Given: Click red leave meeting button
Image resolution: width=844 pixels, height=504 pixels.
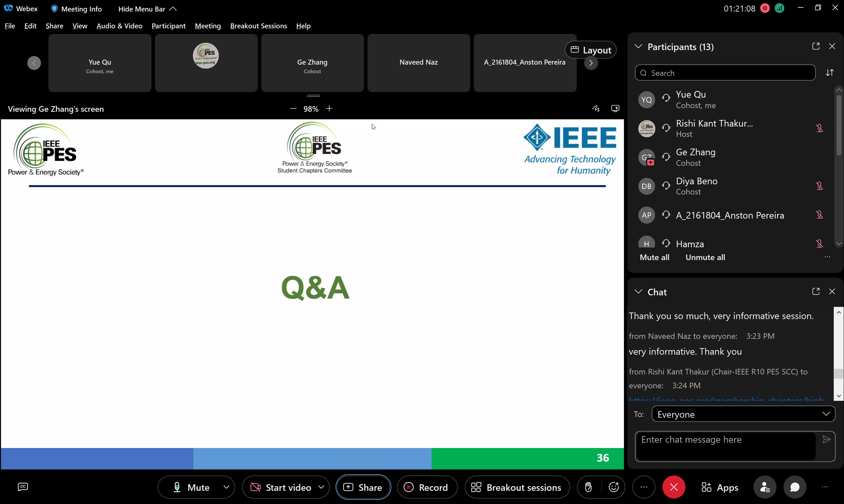Looking at the screenshot, I should coord(674,487).
